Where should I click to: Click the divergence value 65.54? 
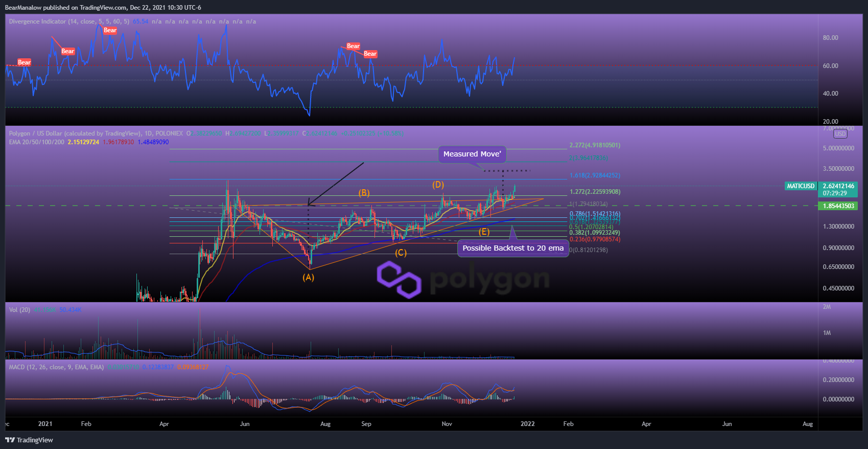[140, 21]
